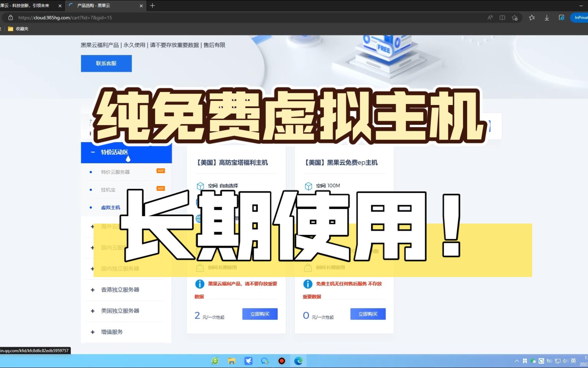Image resolution: width=588 pixels, height=368 pixels.
Task: Add this page to favorites
Action: point(515,18)
